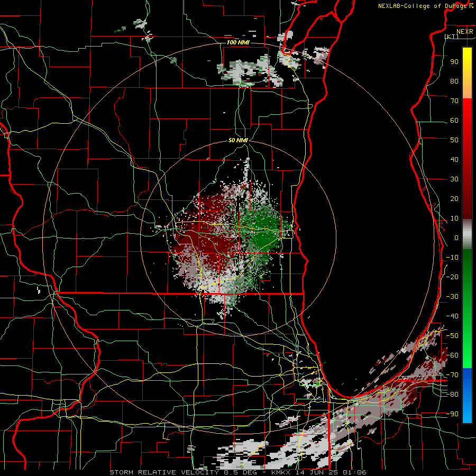476x476 pixels.
Task: Click the 20 value on the velocity scale
Action: (454, 199)
